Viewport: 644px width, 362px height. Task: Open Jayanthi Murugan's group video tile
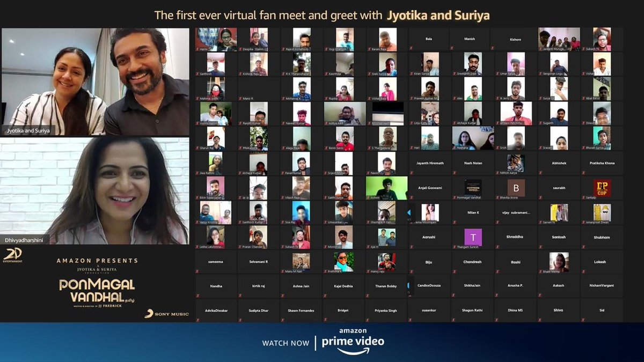559,39
